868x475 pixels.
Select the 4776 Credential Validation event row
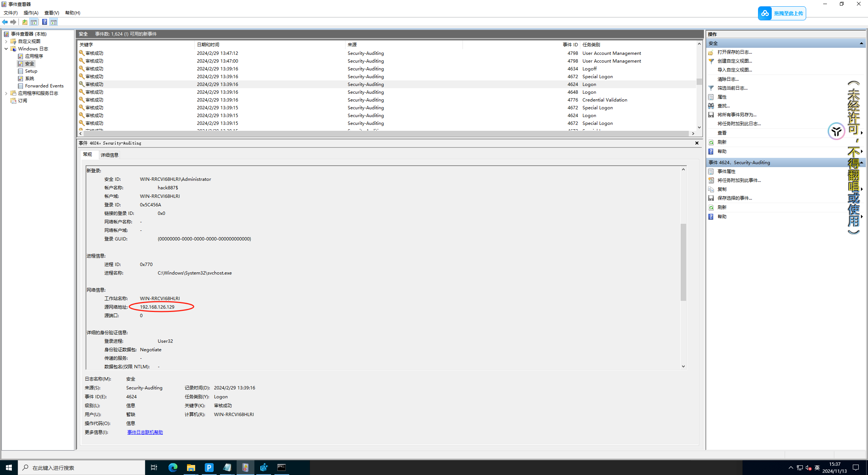pos(387,100)
